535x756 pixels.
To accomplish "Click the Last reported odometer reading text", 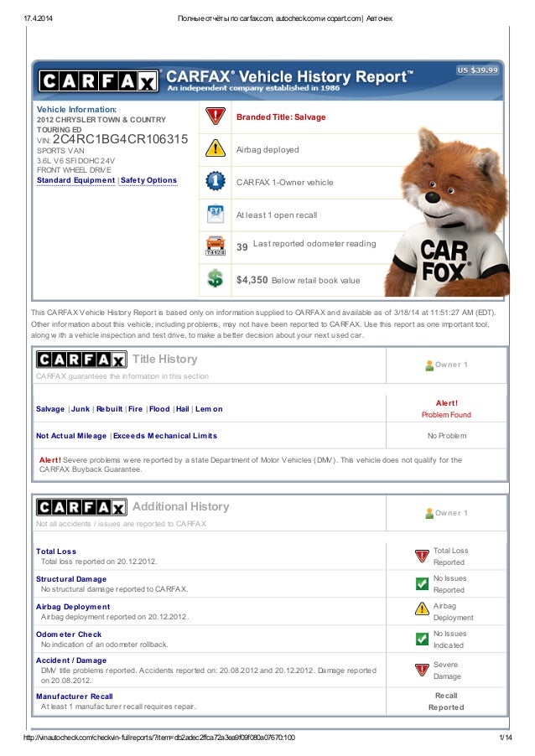I will click(x=314, y=244).
